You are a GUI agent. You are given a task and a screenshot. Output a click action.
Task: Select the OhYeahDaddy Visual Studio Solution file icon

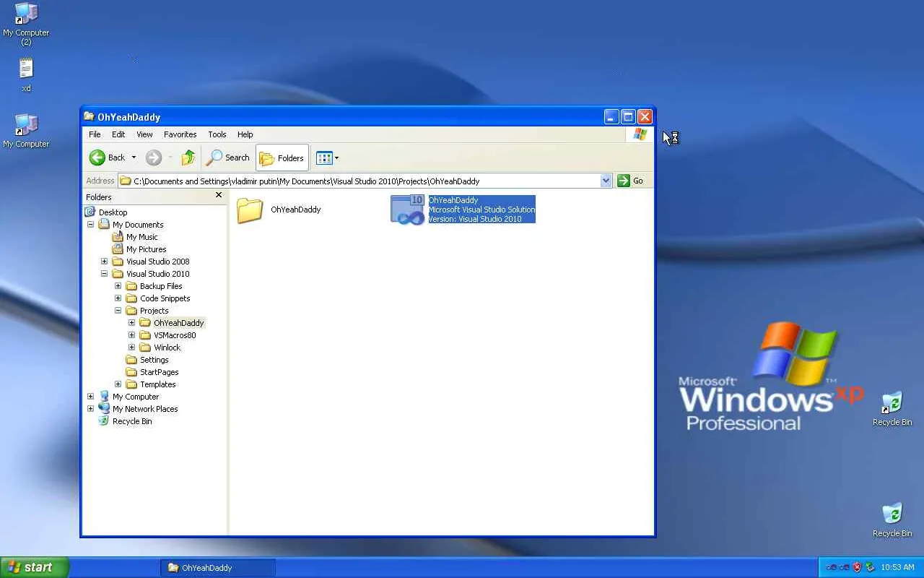pyautogui.click(x=407, y=210)
